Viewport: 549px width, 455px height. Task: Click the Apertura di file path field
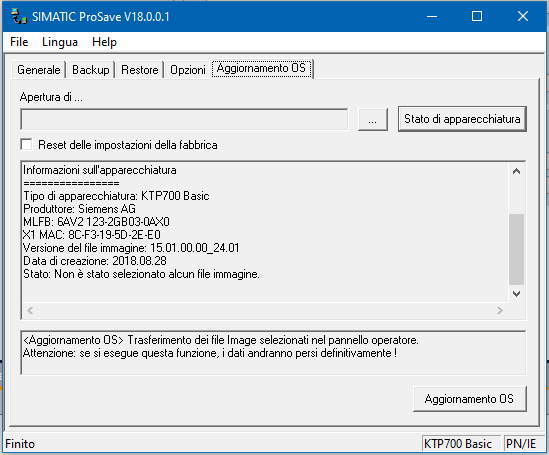185,120
